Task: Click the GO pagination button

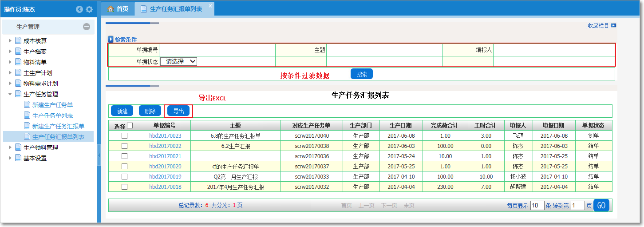Action: (601, 205)
